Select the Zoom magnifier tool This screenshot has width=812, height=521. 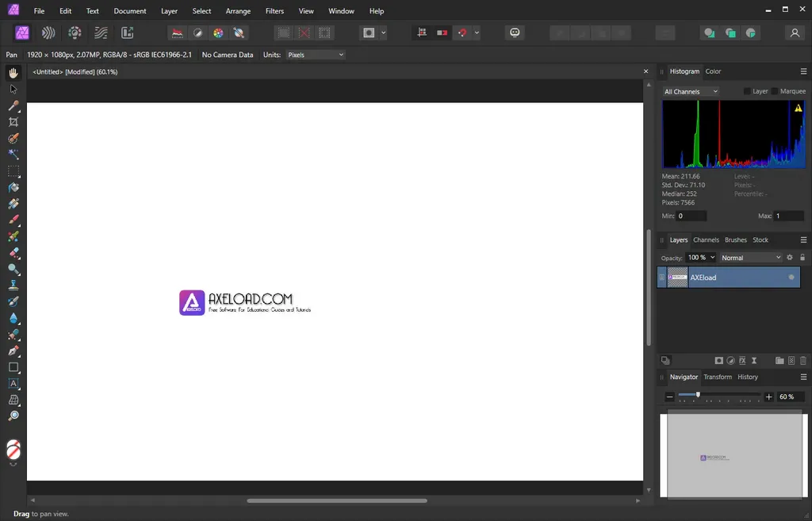pyautogui.click(x=13, y=416)
